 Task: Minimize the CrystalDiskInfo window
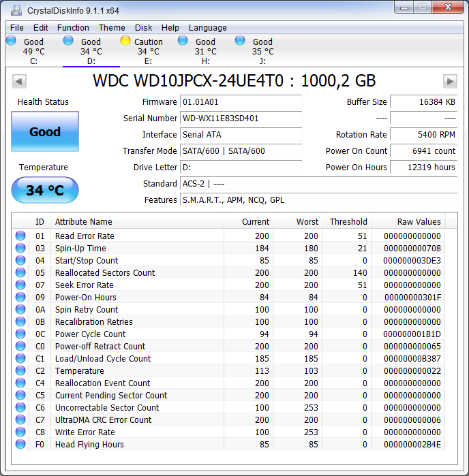[404, 7]
